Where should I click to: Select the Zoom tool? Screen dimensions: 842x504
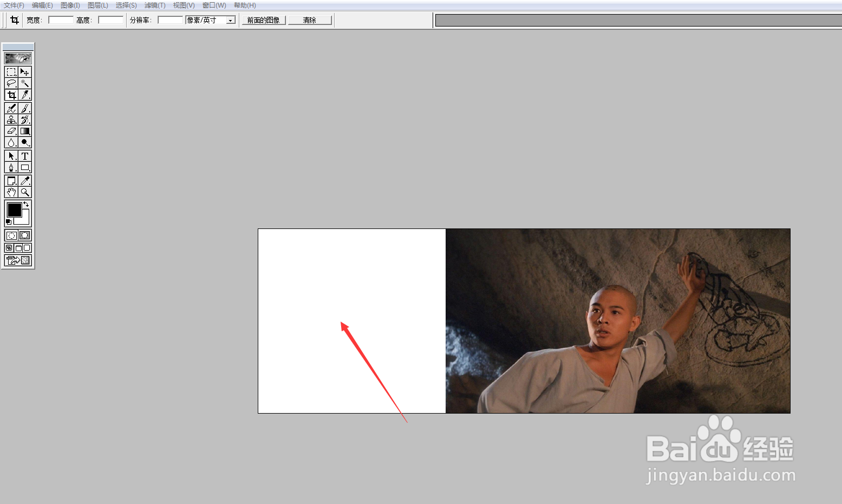pyautogui.click(x=25, y=192)
